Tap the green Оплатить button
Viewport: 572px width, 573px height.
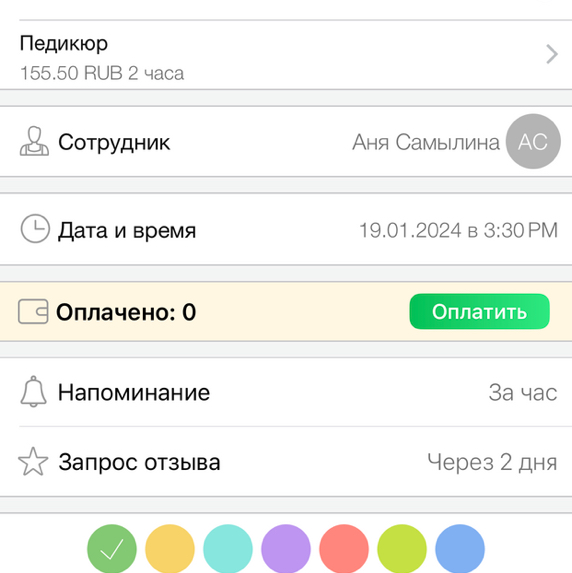coord(479,311)
